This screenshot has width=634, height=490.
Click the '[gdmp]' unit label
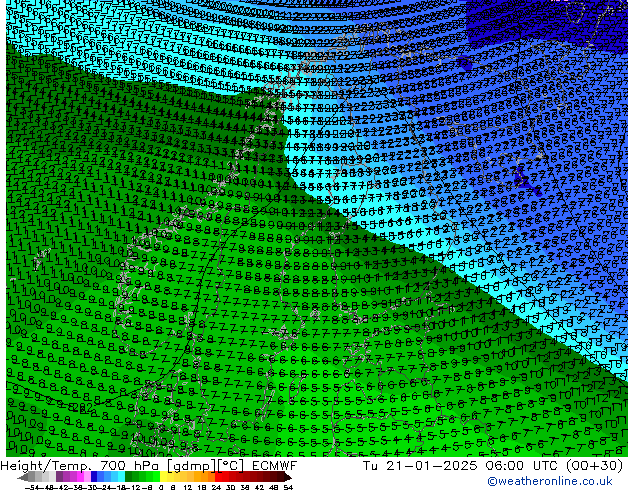[192, 466]
